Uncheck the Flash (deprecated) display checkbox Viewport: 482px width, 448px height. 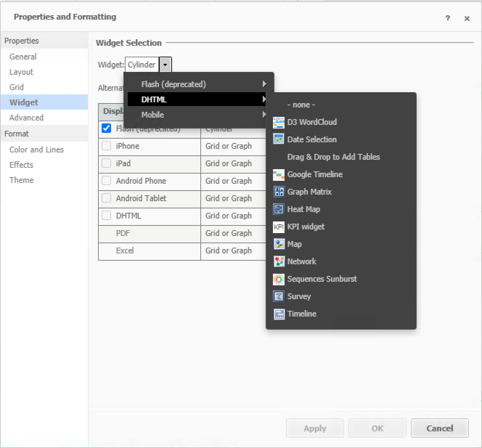(106, 128)
